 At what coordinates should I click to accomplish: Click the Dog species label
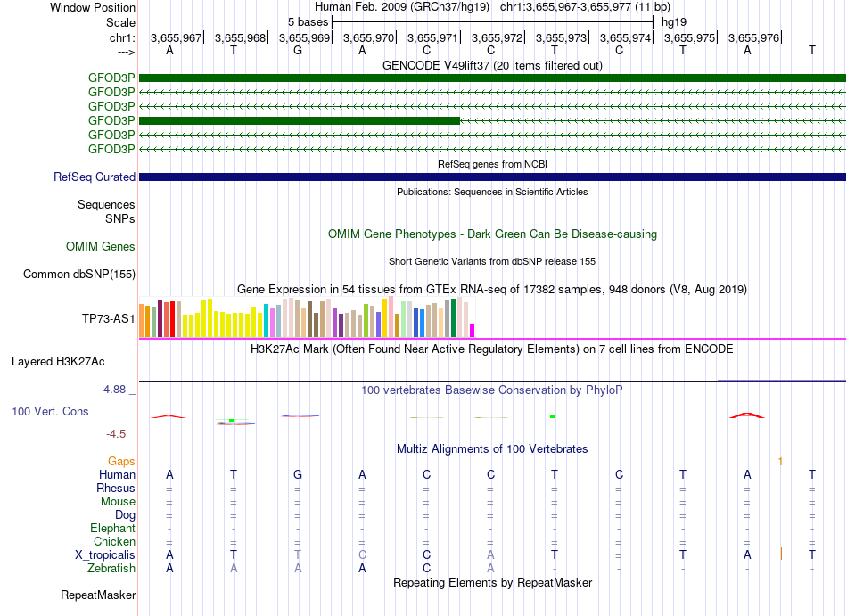tap(126, 515)
